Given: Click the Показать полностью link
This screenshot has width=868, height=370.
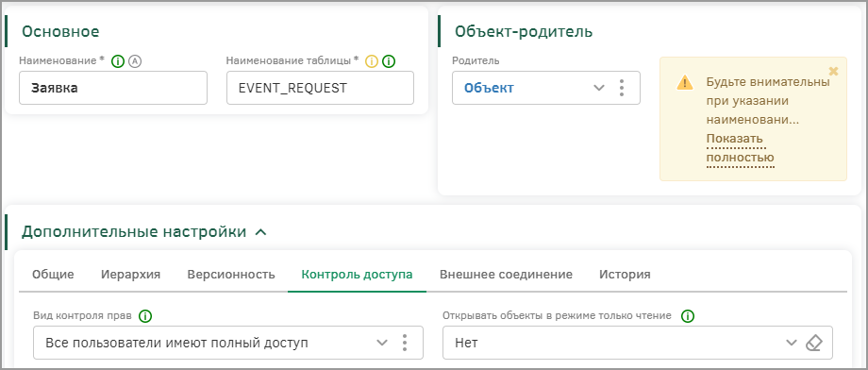Looking at the screenshot, I should click(740, 148).
